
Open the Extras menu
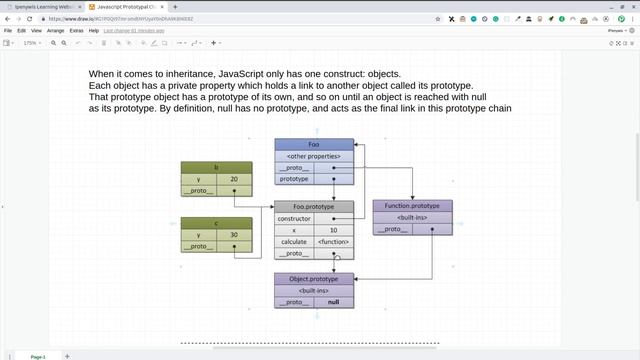[76, 31]
